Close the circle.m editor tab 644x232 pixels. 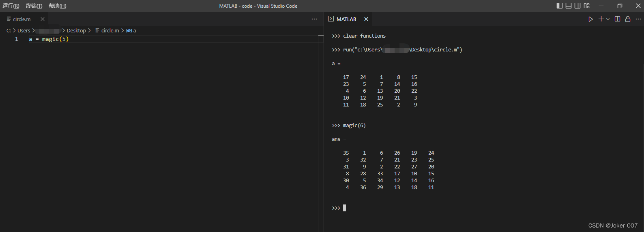point(43,19)
